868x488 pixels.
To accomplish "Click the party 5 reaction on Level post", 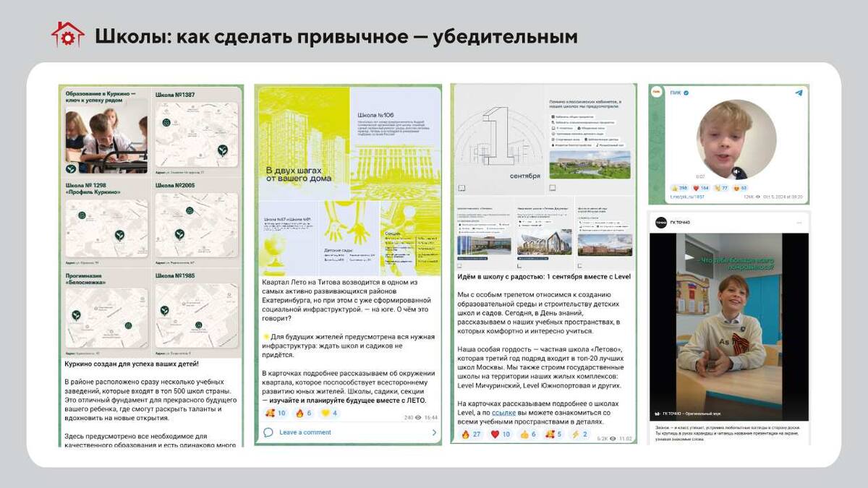I will (x=555, y=435).
